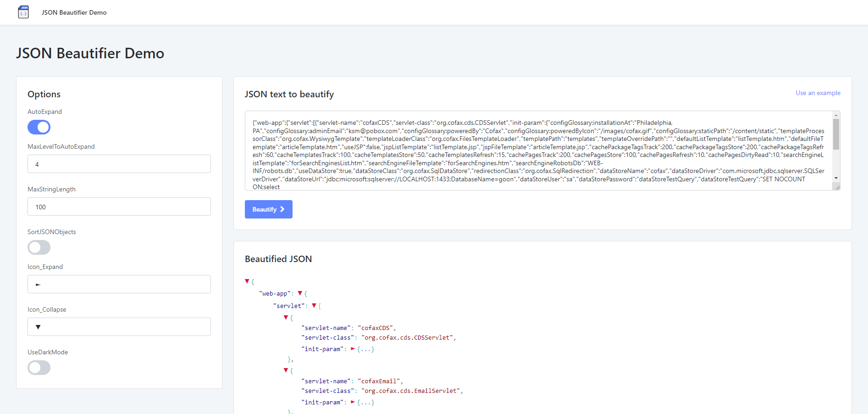Click the textarea scroll down arrow

click(836, 178)
